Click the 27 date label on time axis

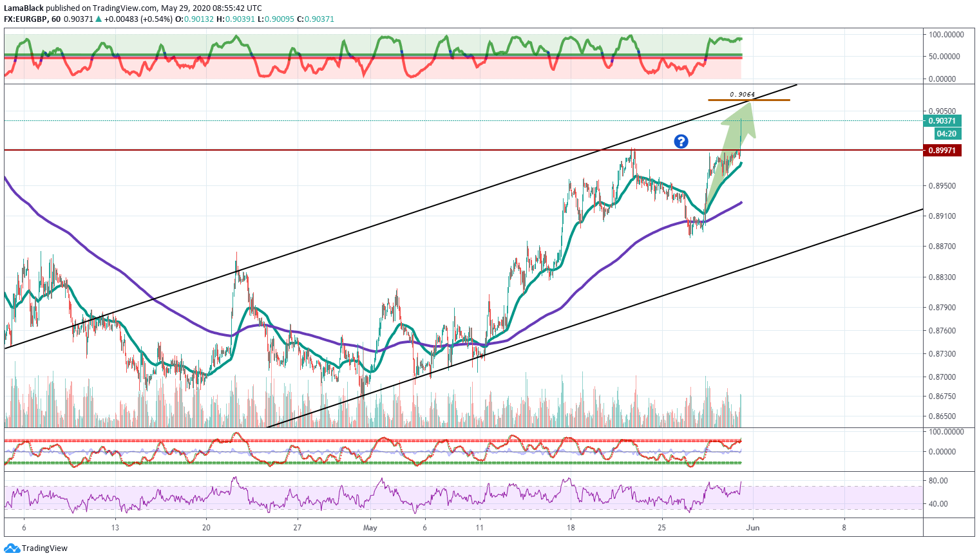point(297,528)
